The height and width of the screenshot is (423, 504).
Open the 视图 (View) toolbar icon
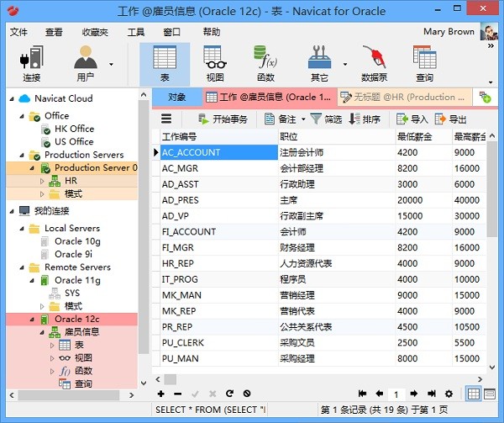[x=215, y=63]
